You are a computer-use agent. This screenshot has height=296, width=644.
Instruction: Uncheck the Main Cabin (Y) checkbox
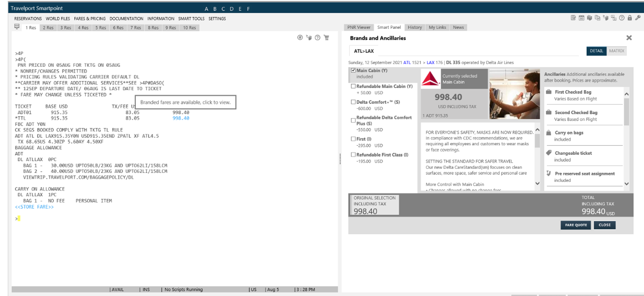(353, 70)
